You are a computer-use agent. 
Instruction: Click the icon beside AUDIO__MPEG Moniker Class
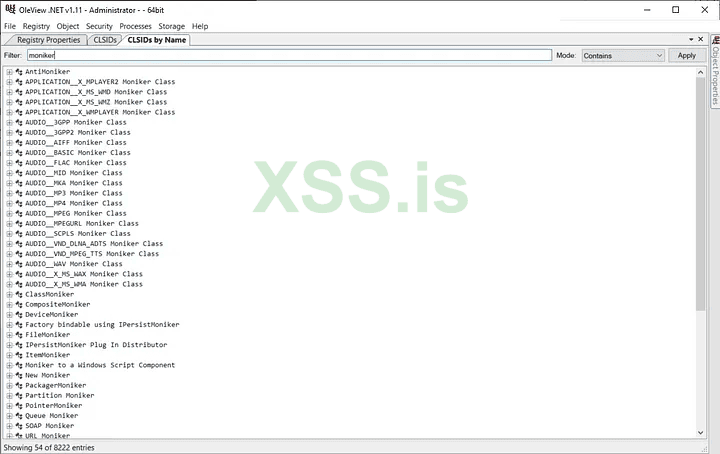click(19, 213)
